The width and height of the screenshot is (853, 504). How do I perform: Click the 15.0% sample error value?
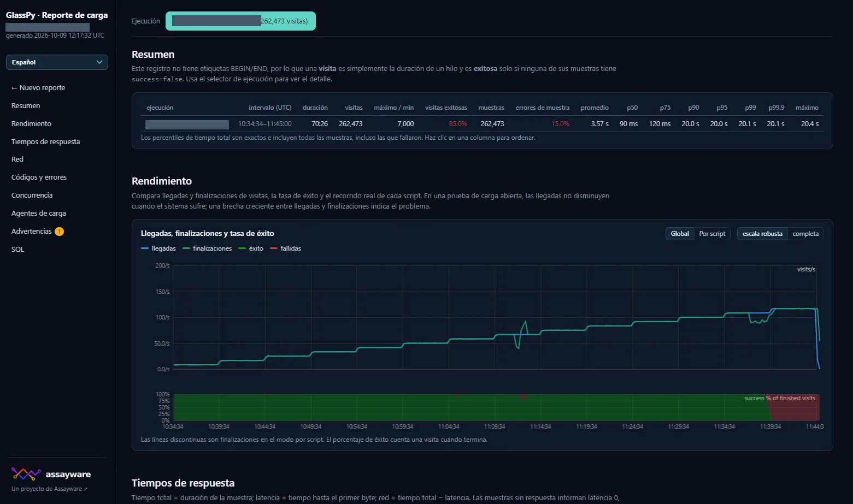560,124
